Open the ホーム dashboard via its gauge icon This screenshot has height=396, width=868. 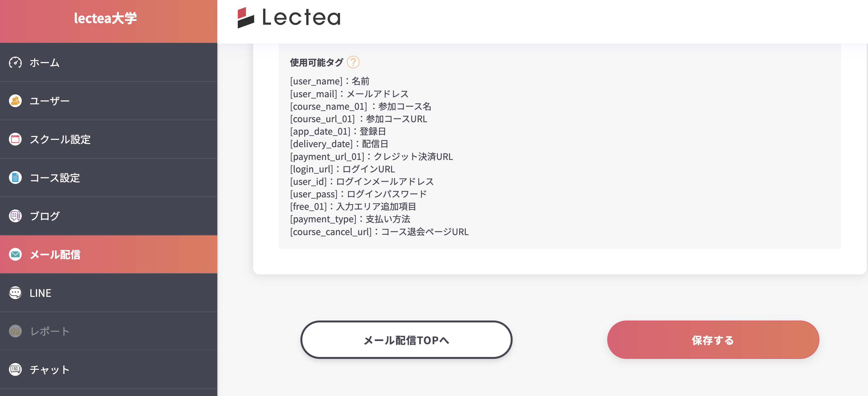point(15,63)
